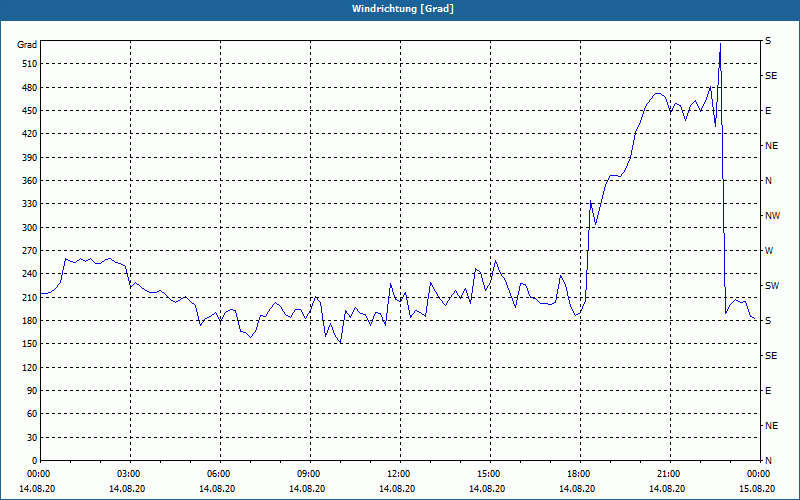Select the 240 left-axis value
This screenshot has width=800, height=500.
[x=29, y=274]
